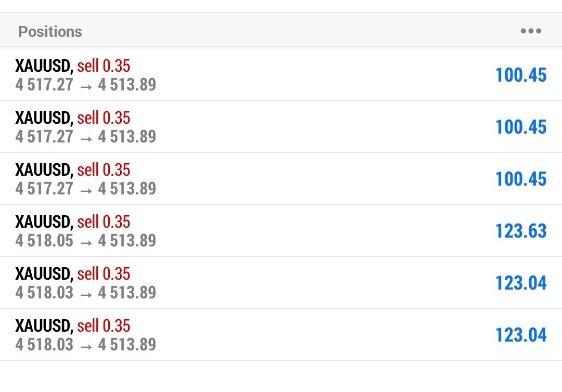This screenshot has width=562, height=392.
Task: Click the first row's 'sell 0.35' label
Action: tap(104, 66)
